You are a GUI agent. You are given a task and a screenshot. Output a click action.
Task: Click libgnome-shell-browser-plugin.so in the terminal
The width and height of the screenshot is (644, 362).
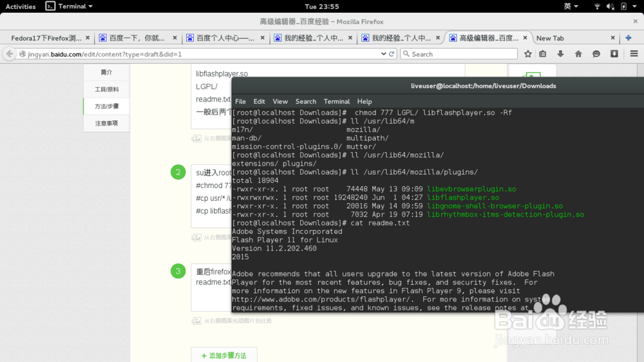point(495,206)
